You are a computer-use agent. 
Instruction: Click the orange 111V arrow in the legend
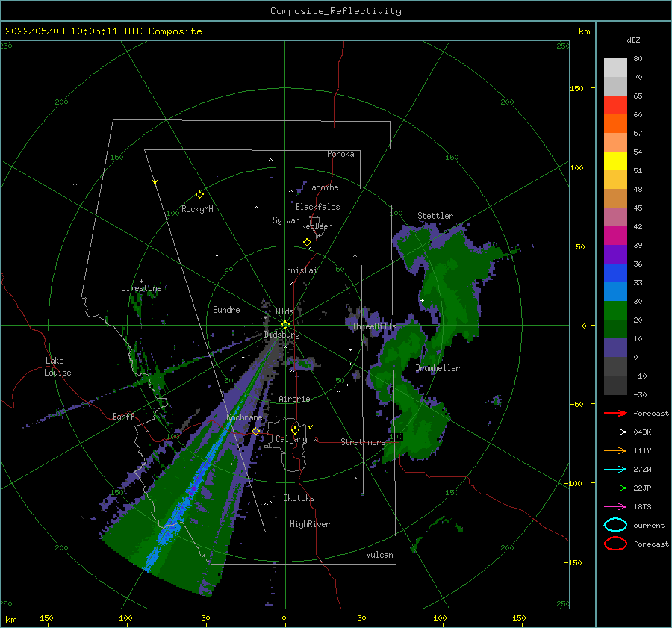coord(615,450)
